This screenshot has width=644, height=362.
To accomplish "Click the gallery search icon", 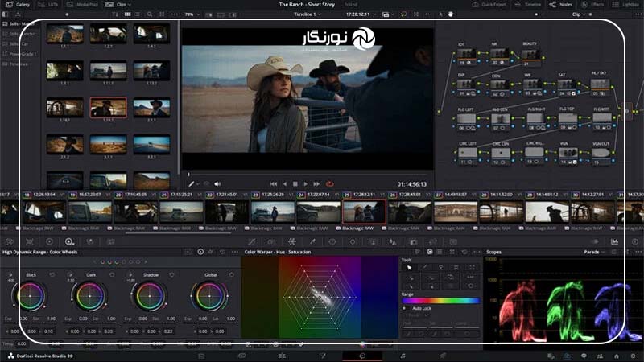I will [150, 14].
